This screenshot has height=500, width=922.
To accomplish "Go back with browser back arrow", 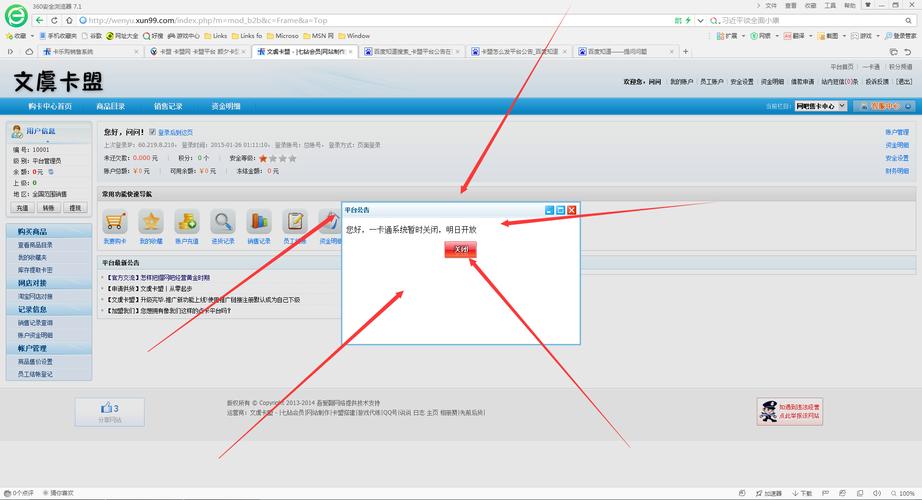I will [39, 20].
